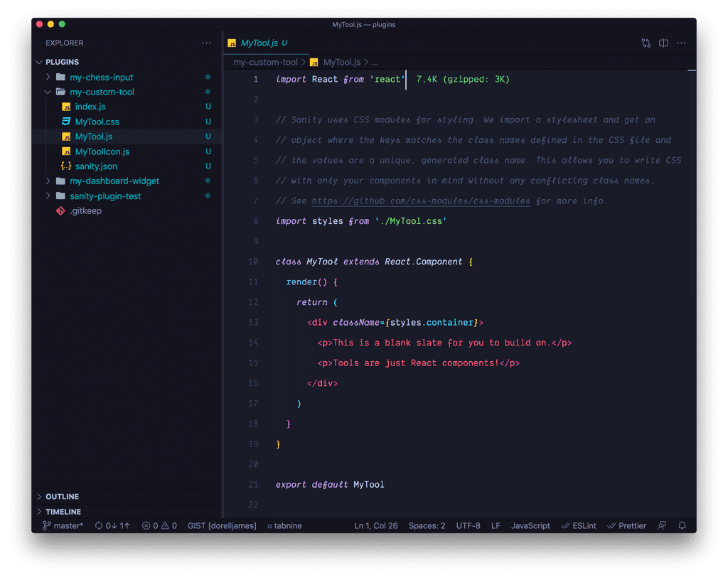Image resolution: width=728 pixels, height=578 pixels.
Task: Open the notifications bell icon
Action: [682, 525]
